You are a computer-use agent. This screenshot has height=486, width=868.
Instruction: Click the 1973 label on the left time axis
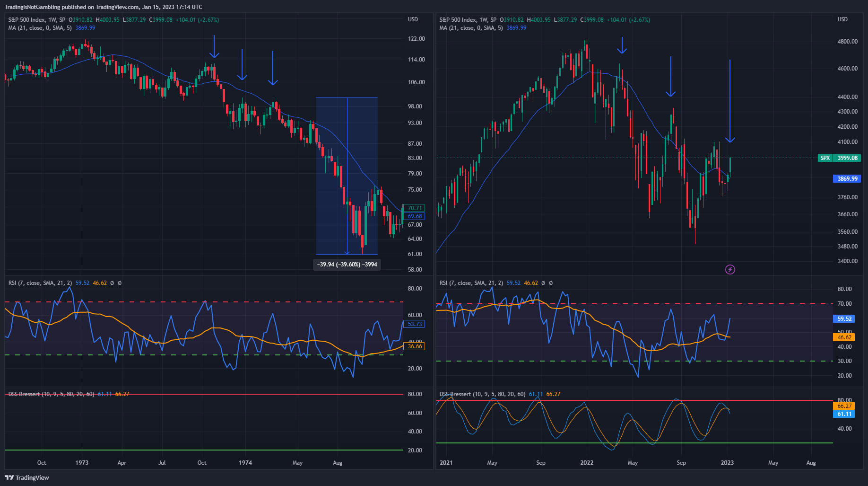(82, 463)
